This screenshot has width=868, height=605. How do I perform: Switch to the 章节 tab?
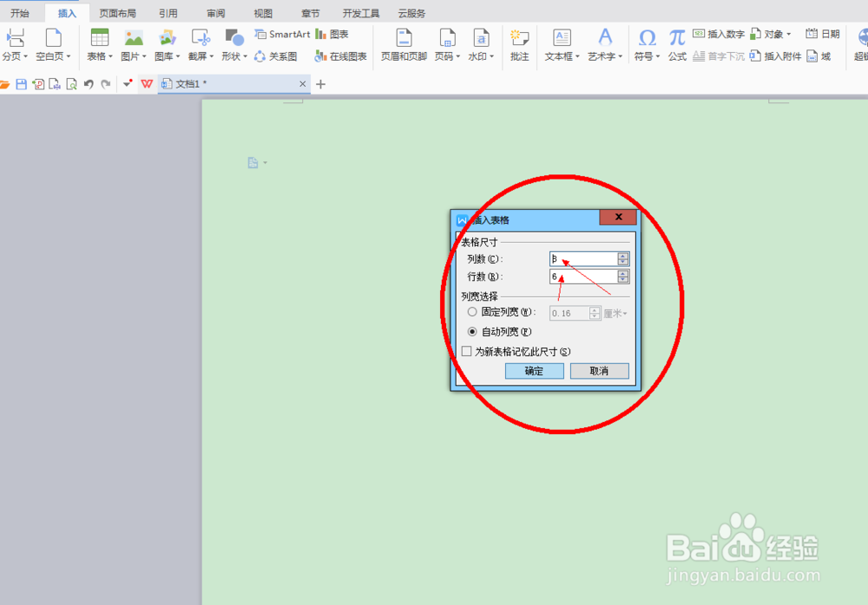pyautogui.click(x=311, y=13)
